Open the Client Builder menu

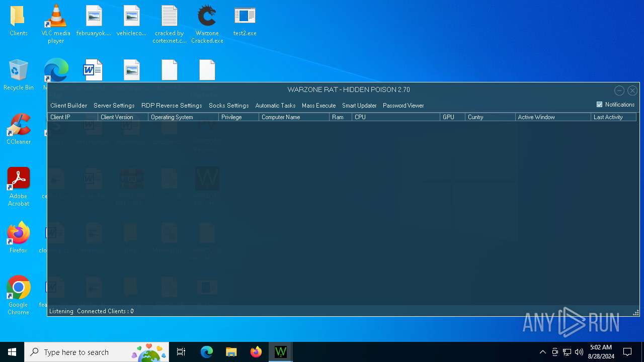[68, 106]
